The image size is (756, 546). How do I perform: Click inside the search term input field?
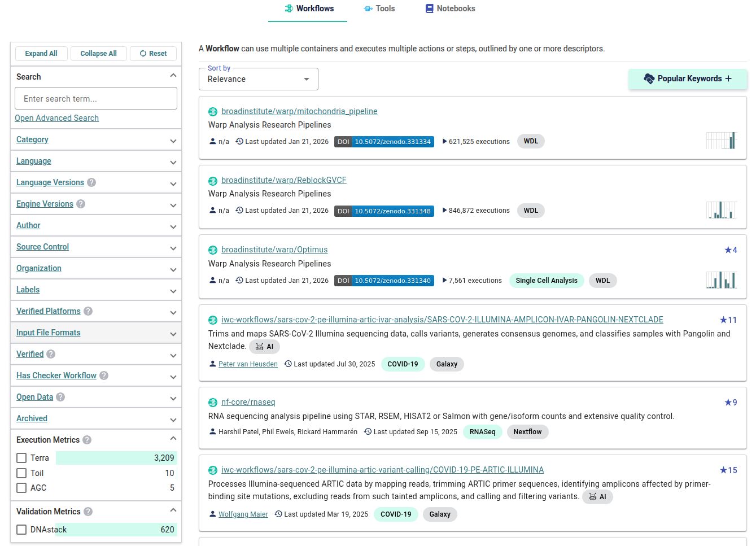tap(96, 98)
